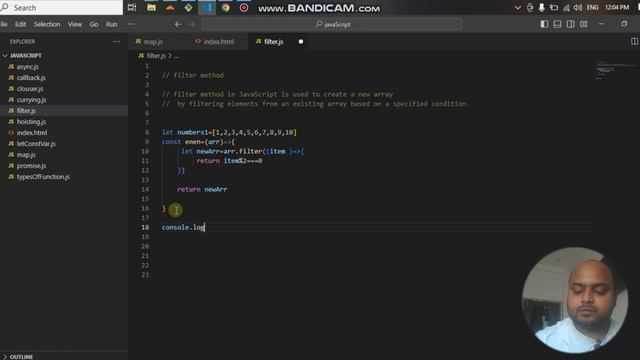Image resolution: width=640 pixels, height=360 pixels.
Task: Switch to the index.html editor tab
Action: [218, 42]
